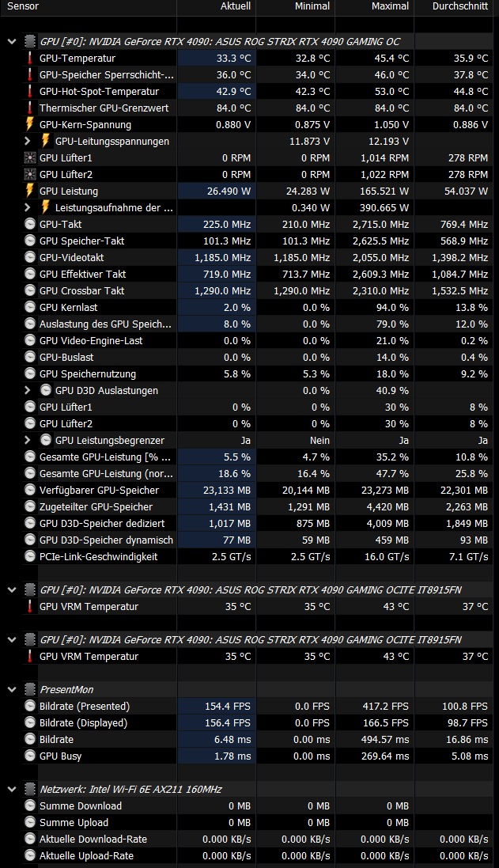Viewport: 499px width, 868px height.
Task: Click the Aktuell column header
Action: point(236,6)
